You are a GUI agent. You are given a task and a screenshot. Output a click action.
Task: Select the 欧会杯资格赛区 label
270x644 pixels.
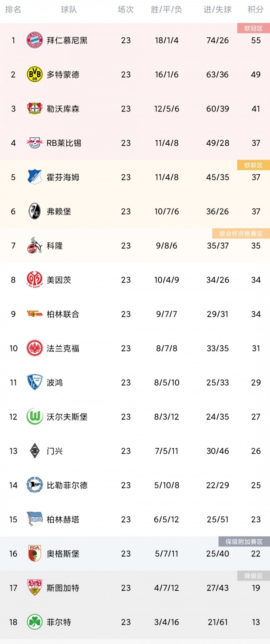pyautogui.click(x=241, y=234)
